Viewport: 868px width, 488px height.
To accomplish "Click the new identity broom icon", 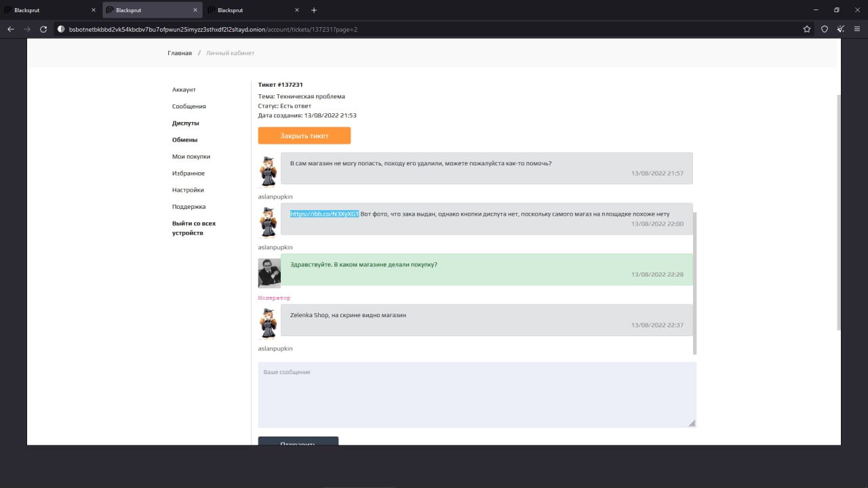I will pos(841,29).
